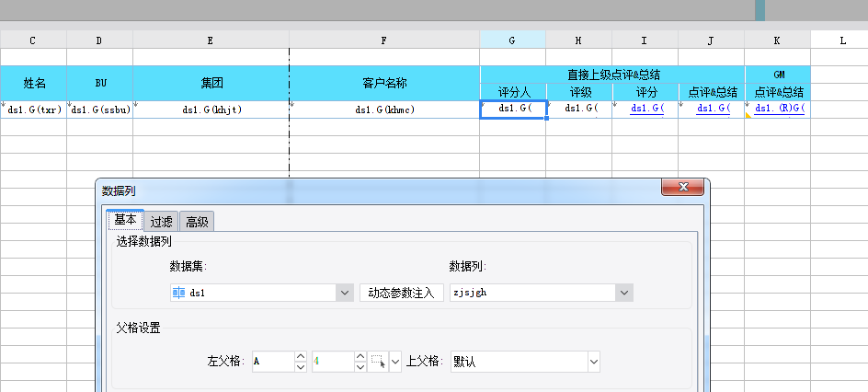Decrease the 左父格 column stepper
868x392 pixels.
tap(301, 366)
